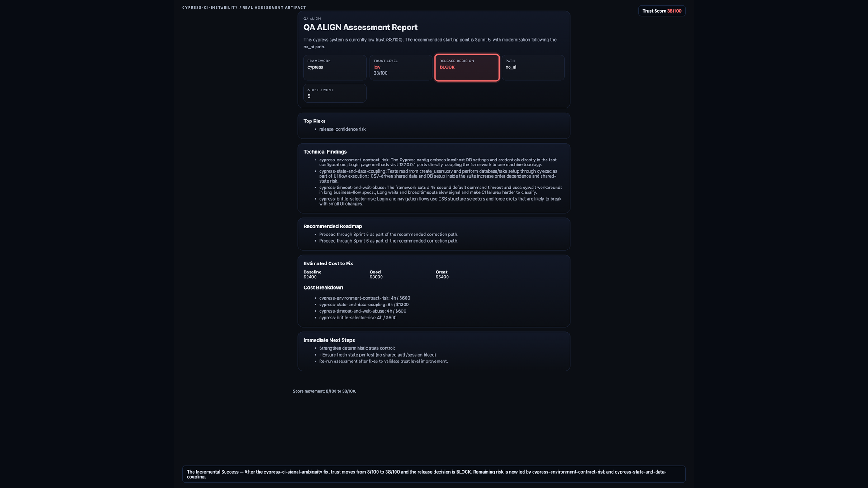
Task: Click the Path no_ai card
Action: tap(533, 68)
